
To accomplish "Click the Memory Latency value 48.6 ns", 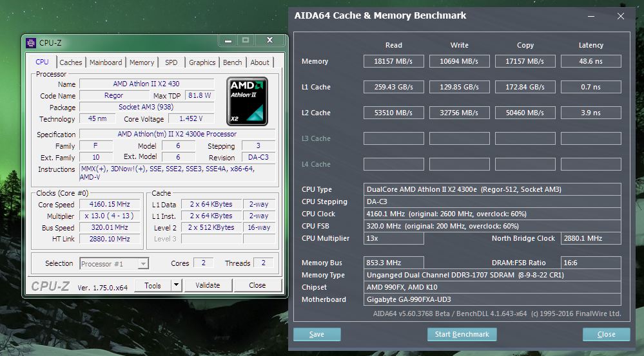I will [590, 62].
